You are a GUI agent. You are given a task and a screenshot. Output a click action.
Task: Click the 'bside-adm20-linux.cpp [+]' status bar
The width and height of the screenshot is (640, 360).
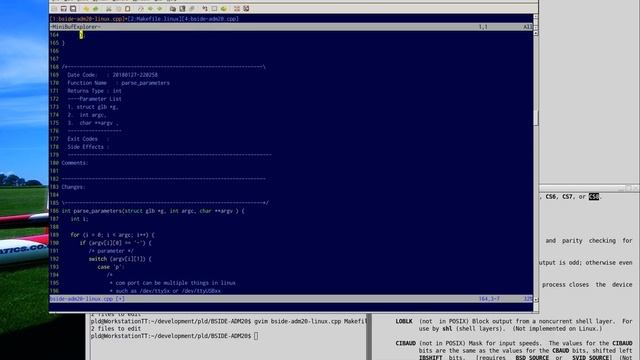point(291,299)
